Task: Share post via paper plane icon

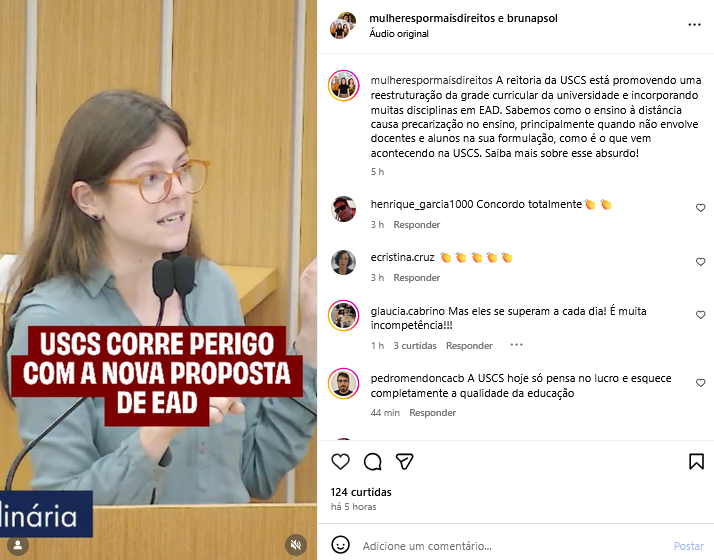Action: (x=404, y=462)
